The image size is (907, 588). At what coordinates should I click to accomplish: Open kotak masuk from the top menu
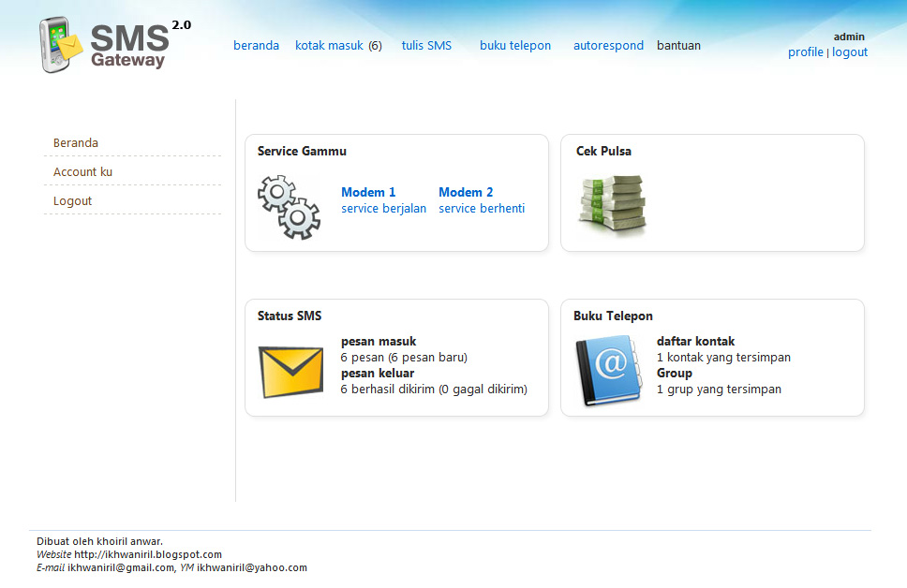click(329, 45)
